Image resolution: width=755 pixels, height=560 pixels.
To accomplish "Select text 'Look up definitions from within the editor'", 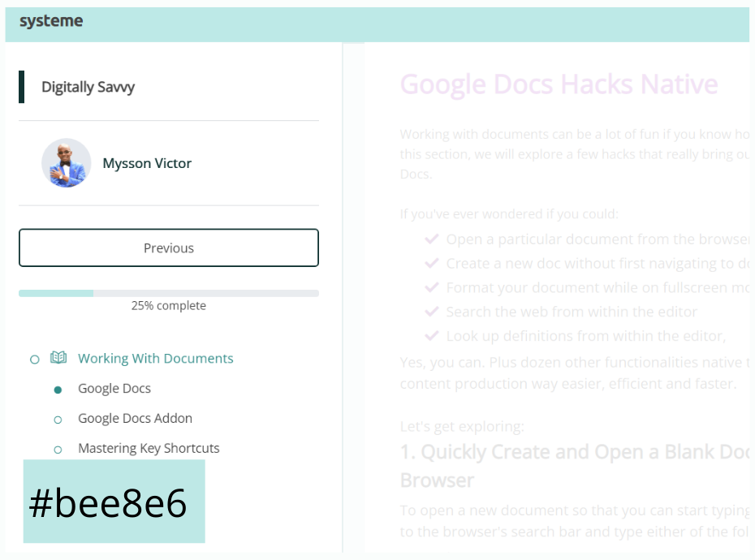I will pyautogui.click(x=585, y=336).
